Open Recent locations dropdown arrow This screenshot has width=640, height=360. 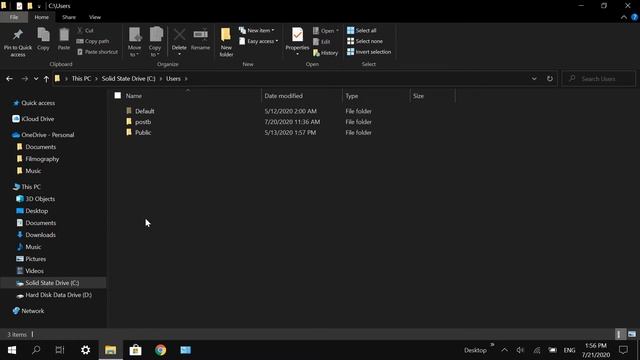36,79
